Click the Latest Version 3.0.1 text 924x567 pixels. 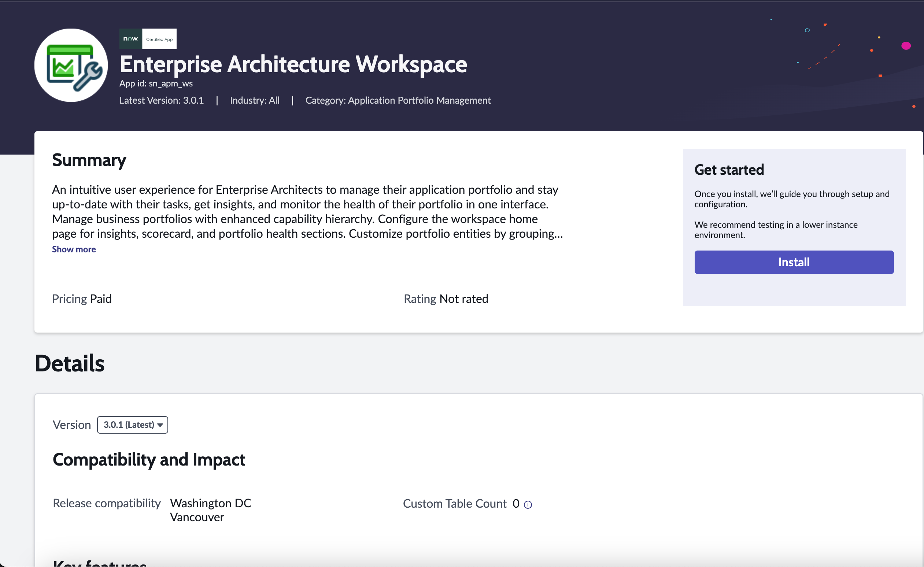point(162,100)
